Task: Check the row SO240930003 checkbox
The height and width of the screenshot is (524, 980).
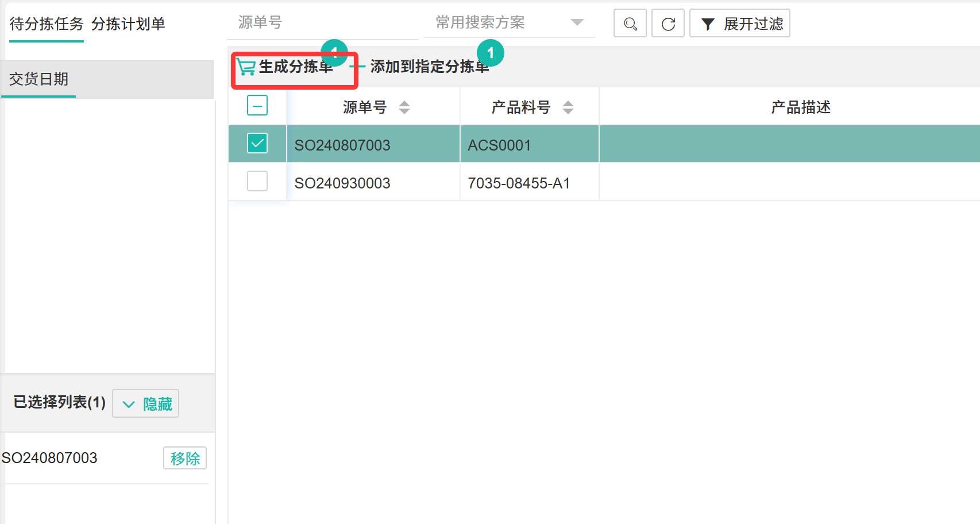Action: (x=257, y=182)
